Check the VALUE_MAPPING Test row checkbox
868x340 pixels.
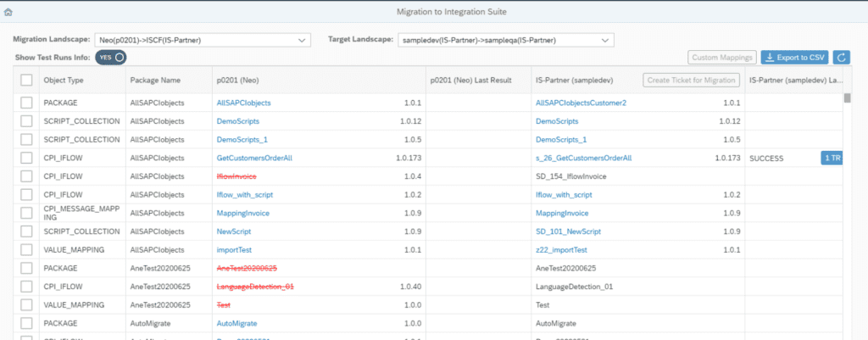26,304
